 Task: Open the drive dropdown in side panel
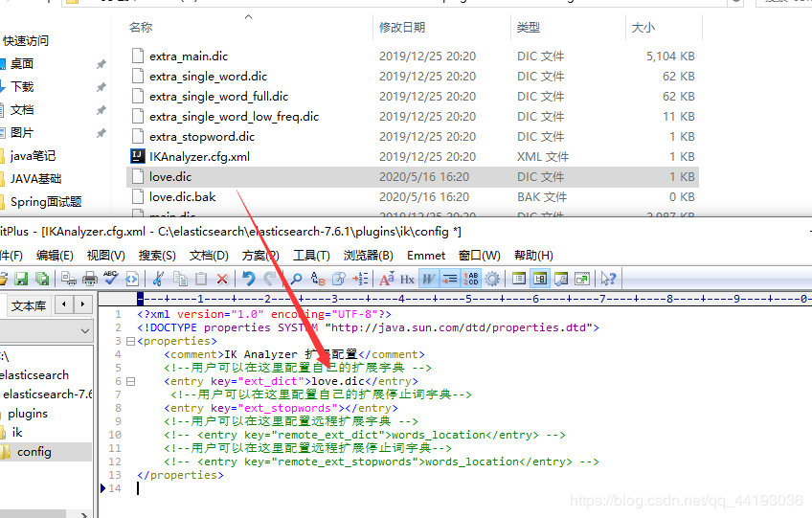(x=85, y=331)
